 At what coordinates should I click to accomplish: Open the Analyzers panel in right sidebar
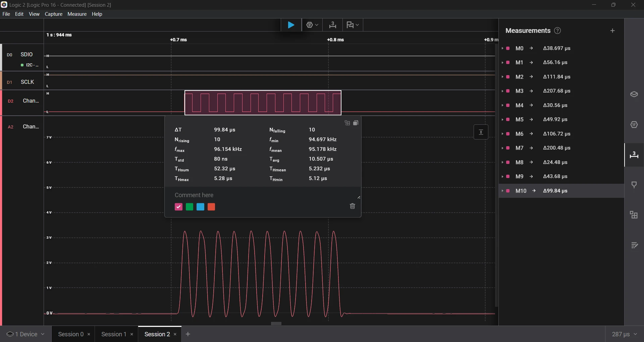tap(634, 125)
